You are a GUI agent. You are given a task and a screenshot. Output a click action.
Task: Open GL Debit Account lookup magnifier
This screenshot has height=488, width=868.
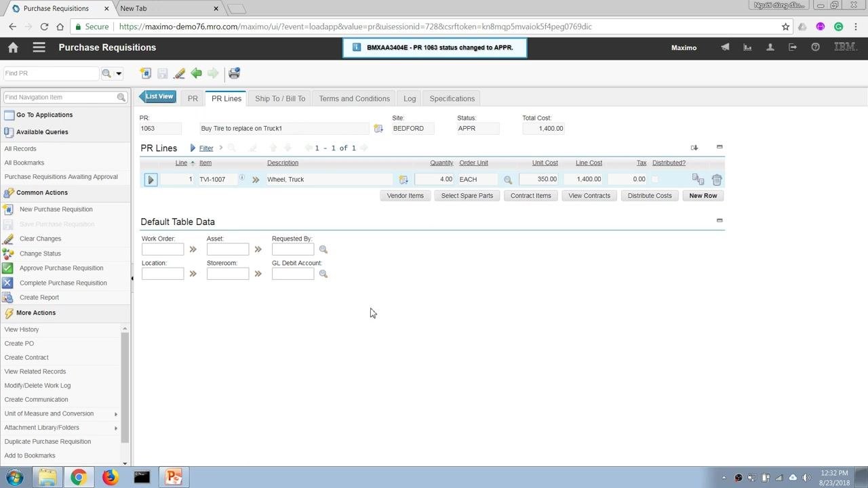tap(323, 274)
